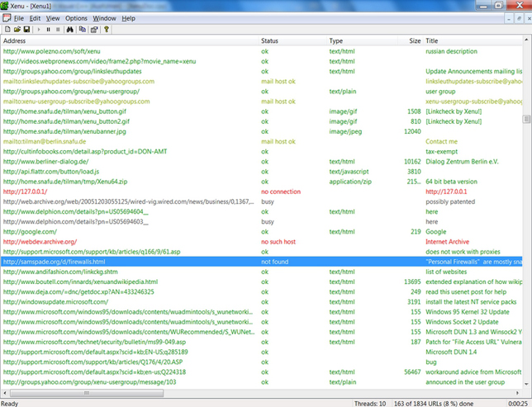This screenshot has width=532, height=407.
Task: Select the http://google.com/ row
Action: click(x=261, y=232)
